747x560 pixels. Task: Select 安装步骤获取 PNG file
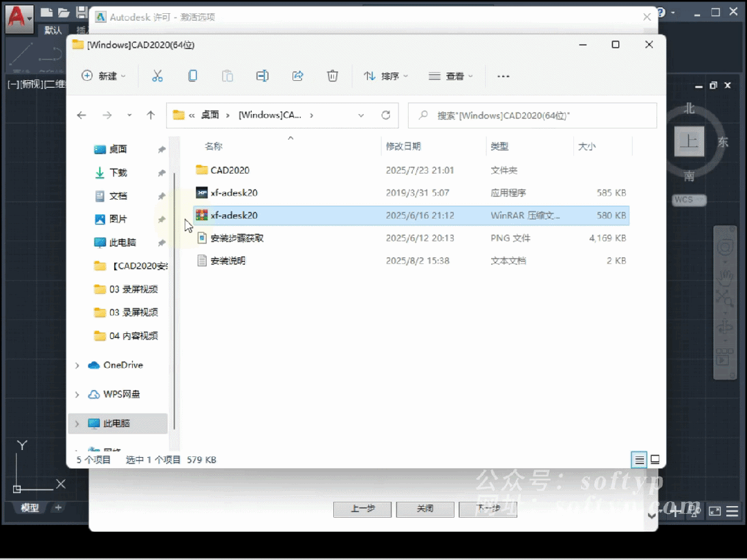point(237,238)
